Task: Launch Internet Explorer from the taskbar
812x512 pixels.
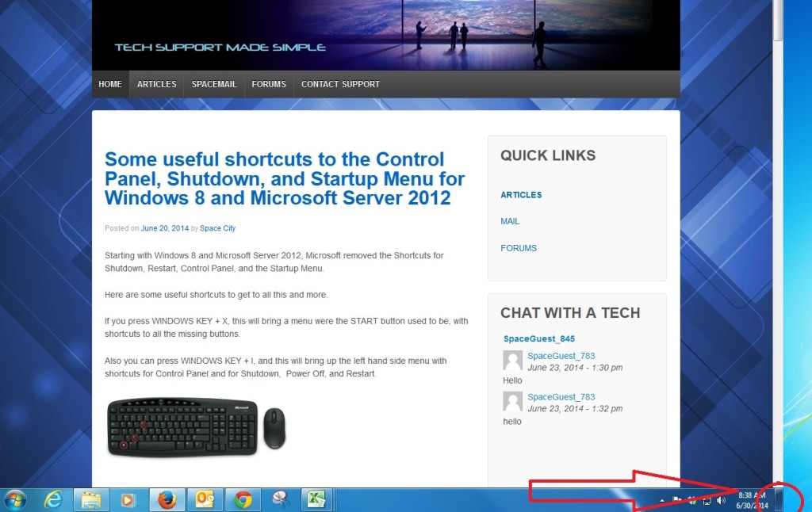Action: pos(53,500)
